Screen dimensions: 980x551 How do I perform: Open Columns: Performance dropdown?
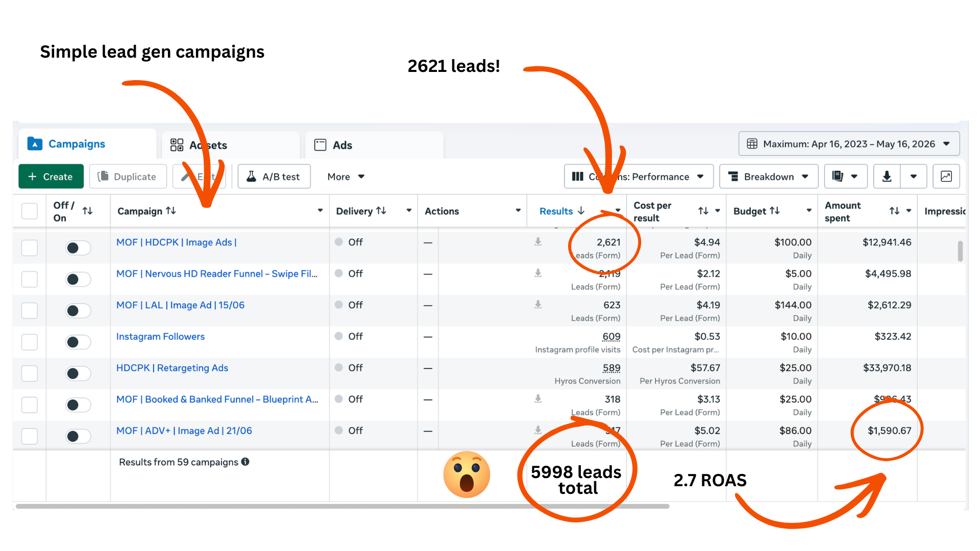(638, 177)
